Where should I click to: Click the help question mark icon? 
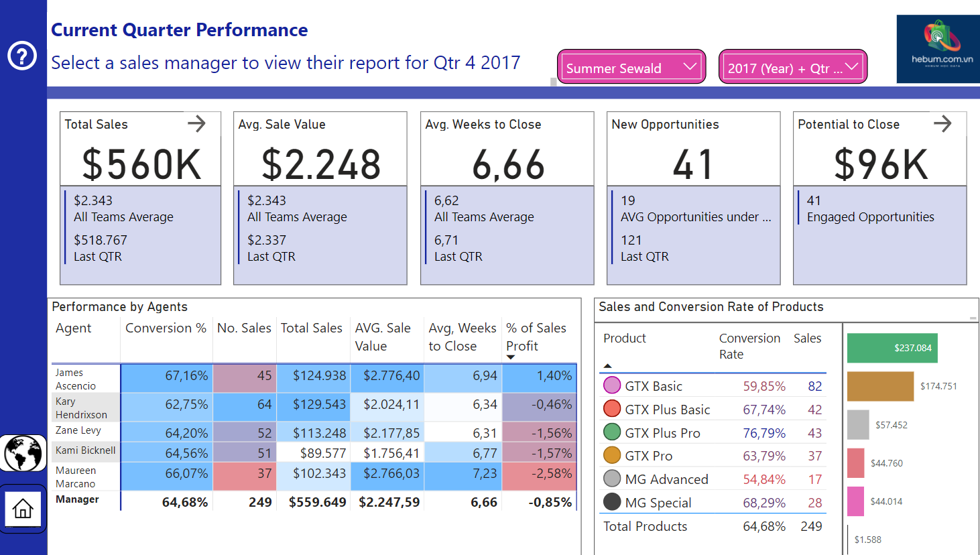tap(22, 56)
